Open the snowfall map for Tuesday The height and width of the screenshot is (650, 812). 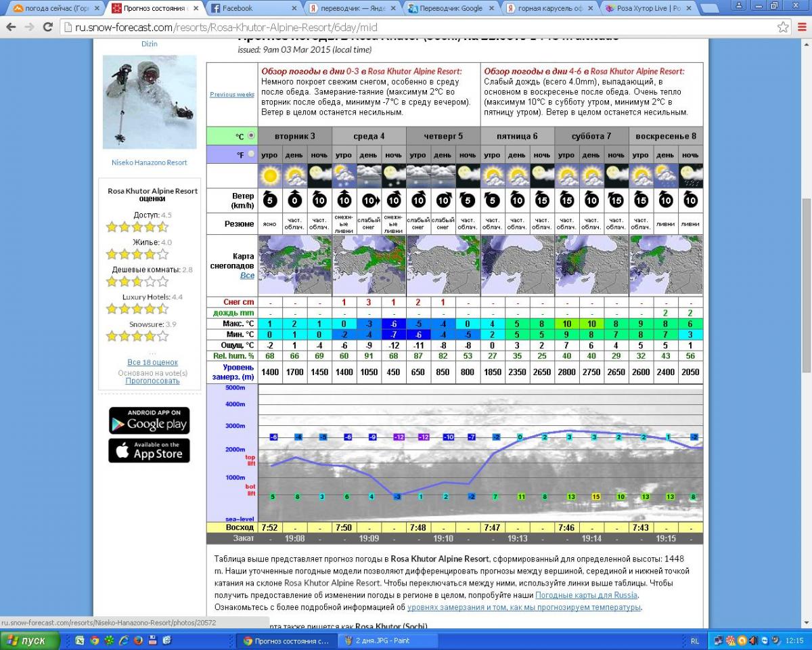pyautogui.click(x=295, y=265)
